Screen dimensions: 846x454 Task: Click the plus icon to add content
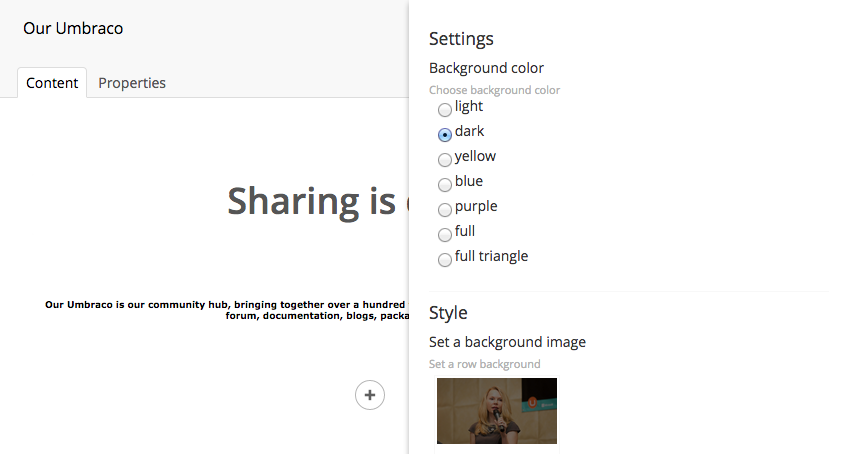pyautogui.click(x=370, y=395)
